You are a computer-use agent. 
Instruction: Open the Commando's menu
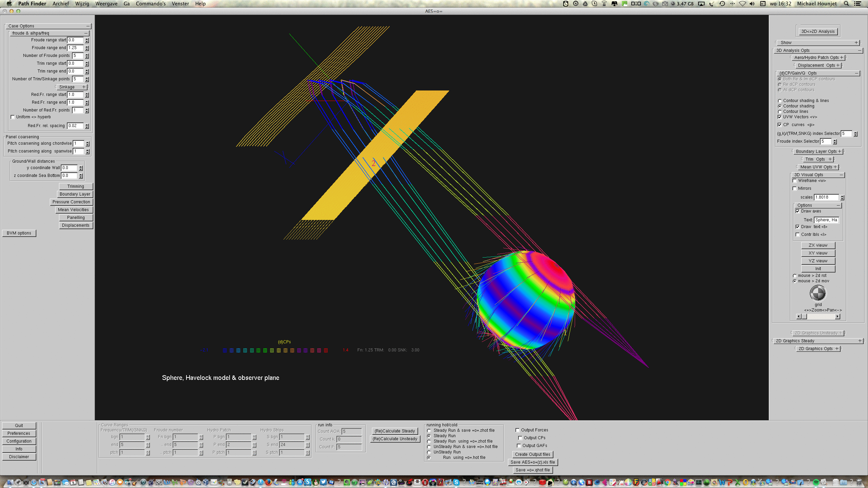click(151, 4)
